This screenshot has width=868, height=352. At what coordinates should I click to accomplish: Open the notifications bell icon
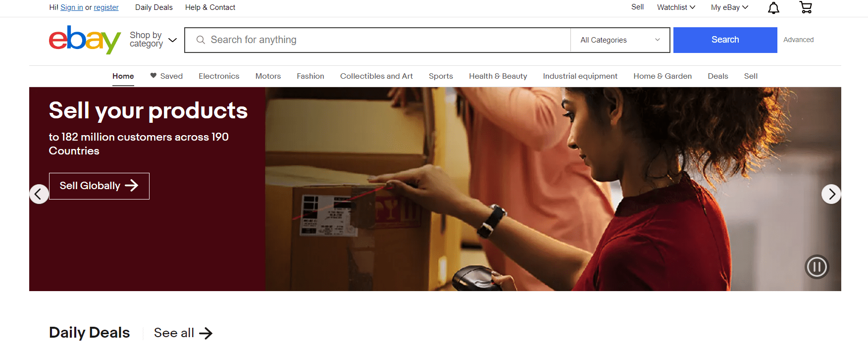(773, 7)
